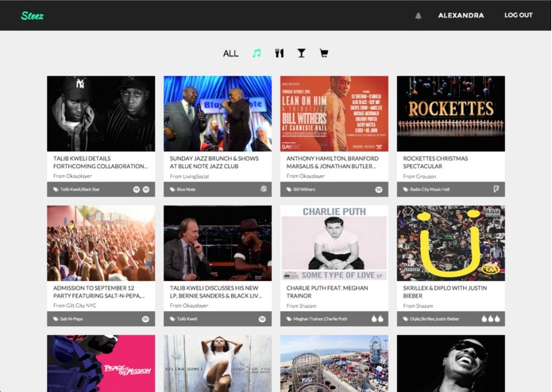The image size is (552, 392).
Task: Click LOG OUT
Action: click(518, 15)
